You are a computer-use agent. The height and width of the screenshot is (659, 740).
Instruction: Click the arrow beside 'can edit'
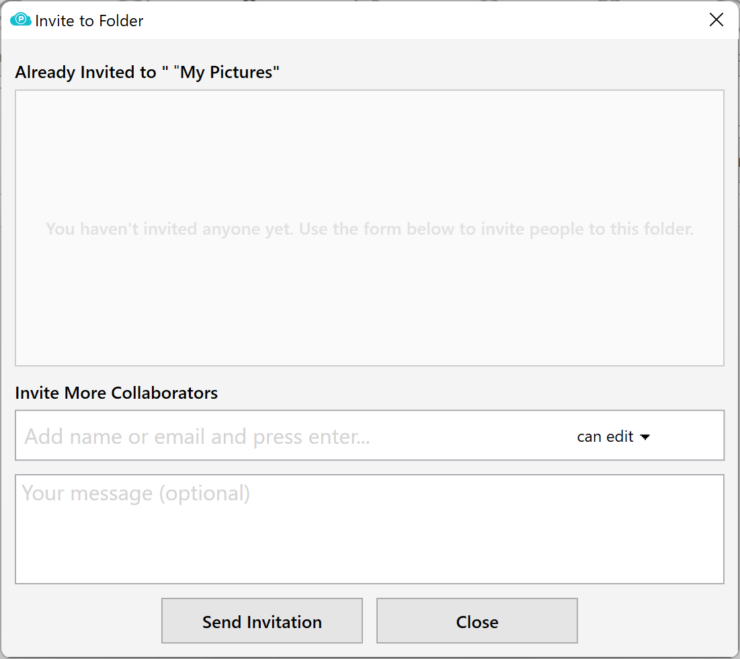pyautogui.click(x=645, y=438)
